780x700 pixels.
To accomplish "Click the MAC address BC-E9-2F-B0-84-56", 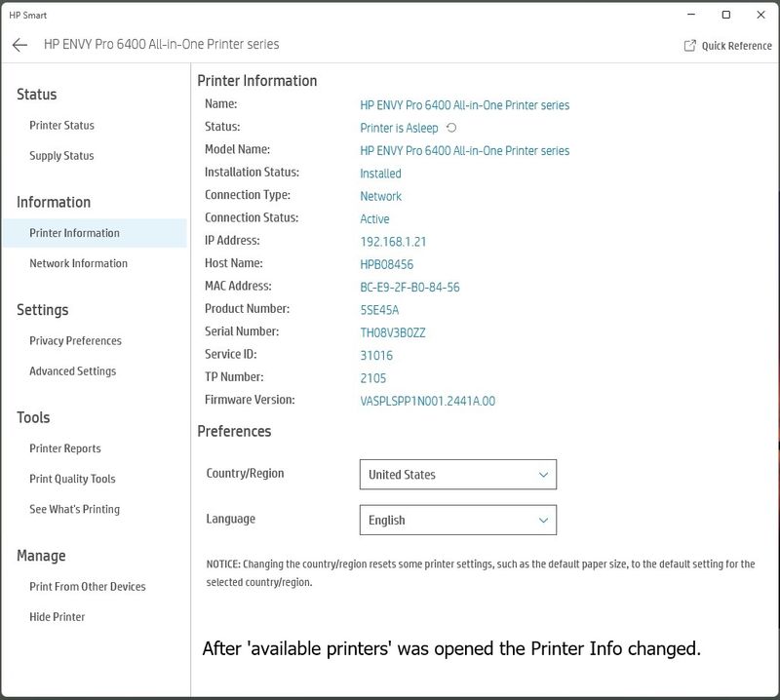I will coord(409,287).
